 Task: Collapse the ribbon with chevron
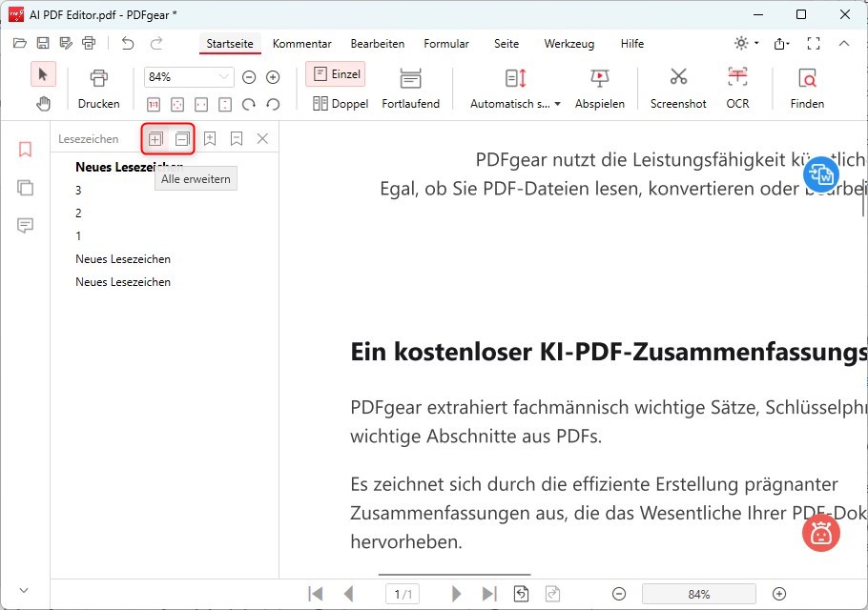coord(843,43)
